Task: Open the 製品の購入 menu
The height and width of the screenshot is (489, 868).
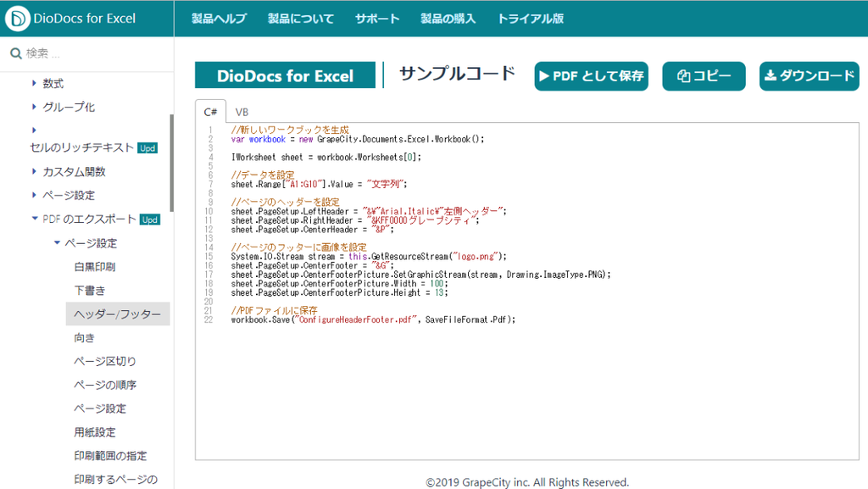Action: pos(448,19)
